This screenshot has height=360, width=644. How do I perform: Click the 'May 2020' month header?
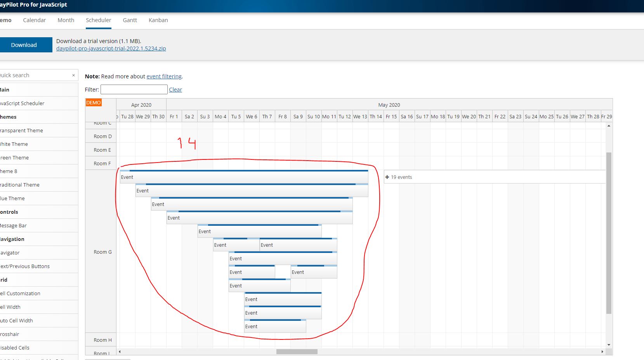[389, 105]
